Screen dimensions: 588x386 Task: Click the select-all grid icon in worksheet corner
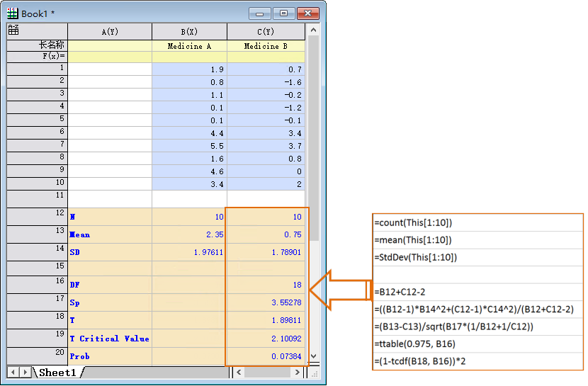13,30
